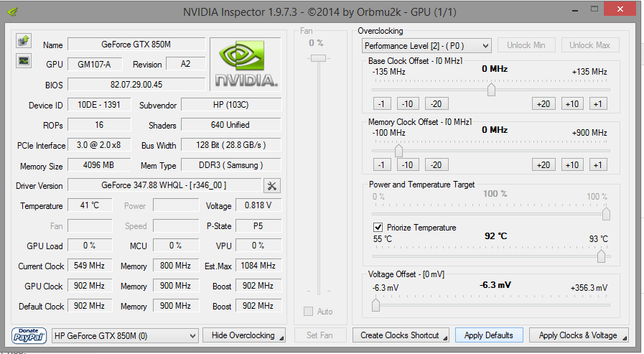Viewport: 644px width, 354px height.
Task: Click the Power Target slider handle
Action: 606,214
